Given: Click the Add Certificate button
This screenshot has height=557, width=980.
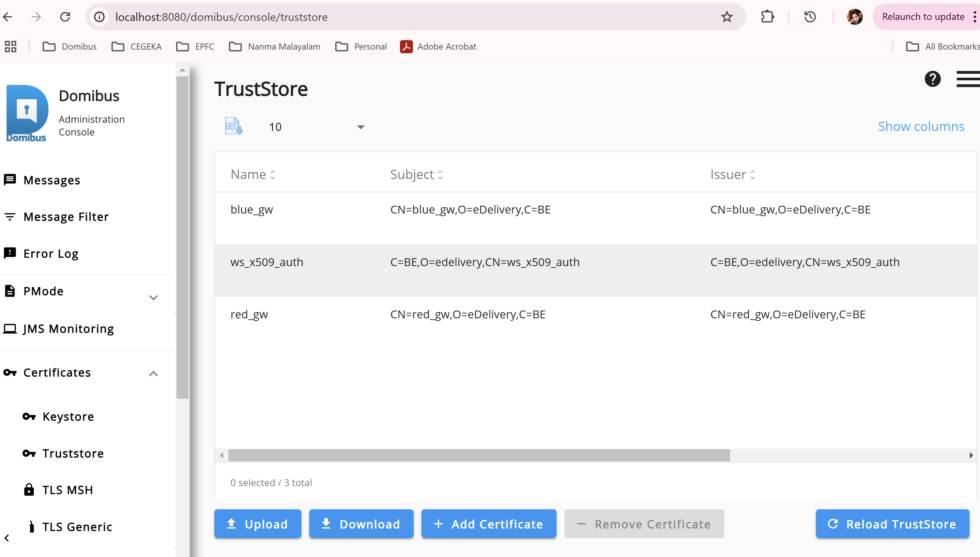Looking at the screenshot, I should [x=489, y=523].
